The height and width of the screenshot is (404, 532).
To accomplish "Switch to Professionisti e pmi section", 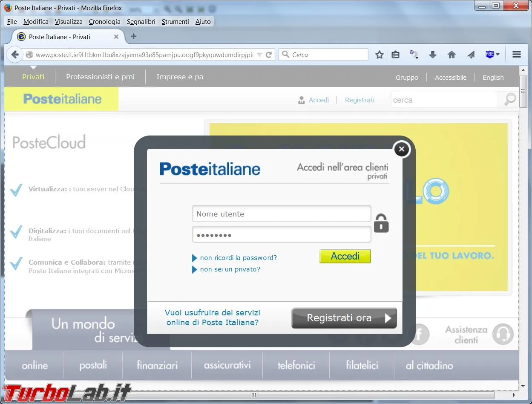I will click(x=100, y=77).
